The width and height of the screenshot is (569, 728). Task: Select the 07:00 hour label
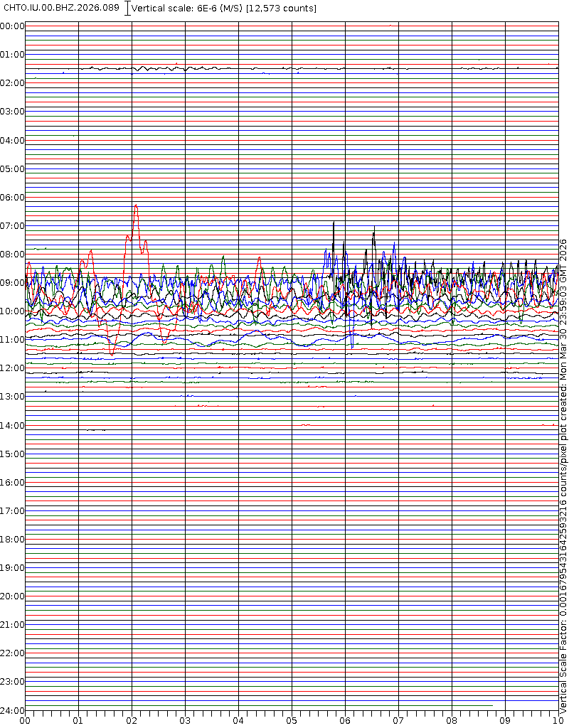click(12, 226)
